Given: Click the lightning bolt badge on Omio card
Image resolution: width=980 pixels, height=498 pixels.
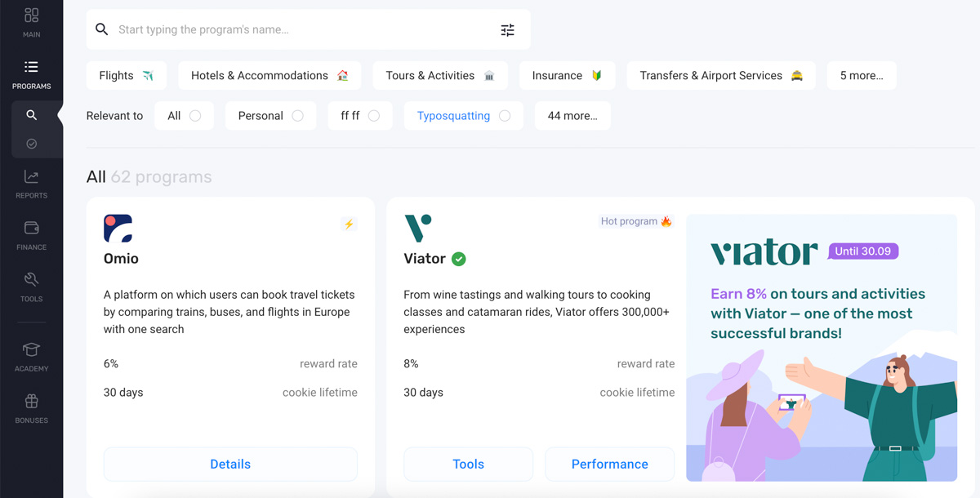Looking at the screenshot, I should (x=349, y=224).
